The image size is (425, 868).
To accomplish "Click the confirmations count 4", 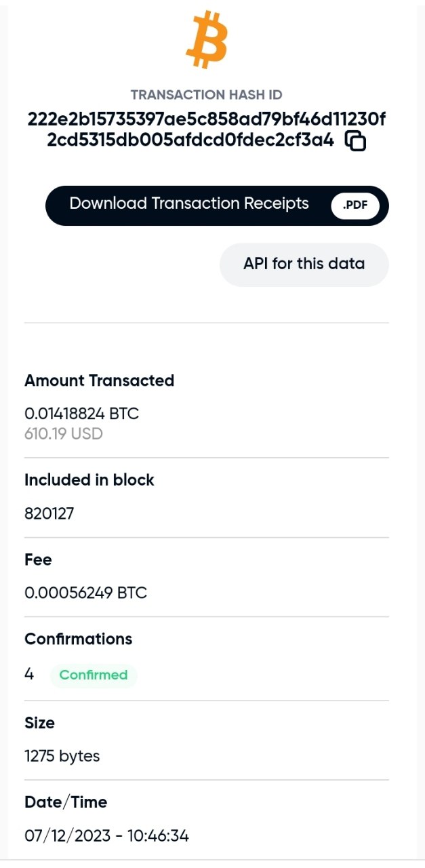I will point(29,674).
